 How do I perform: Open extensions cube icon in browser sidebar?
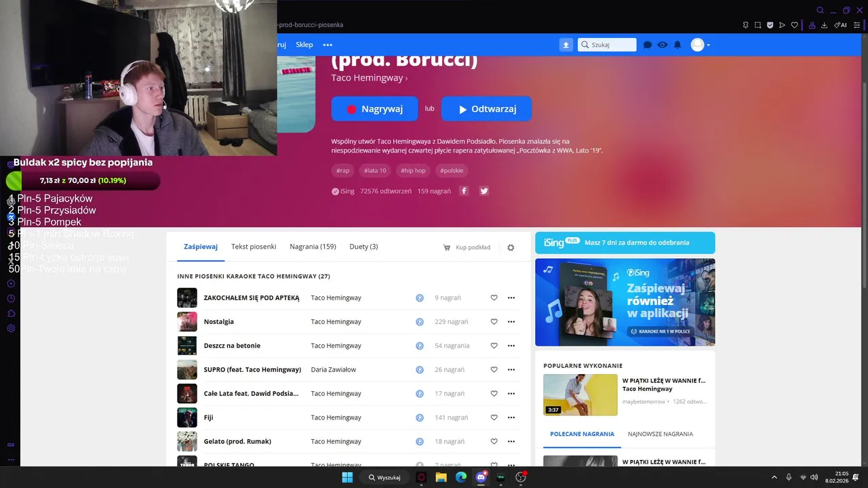11,313
